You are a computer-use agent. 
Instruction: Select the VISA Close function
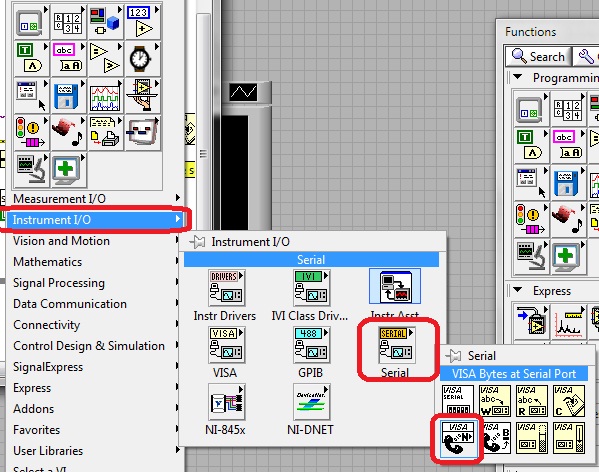pos(569,401)
